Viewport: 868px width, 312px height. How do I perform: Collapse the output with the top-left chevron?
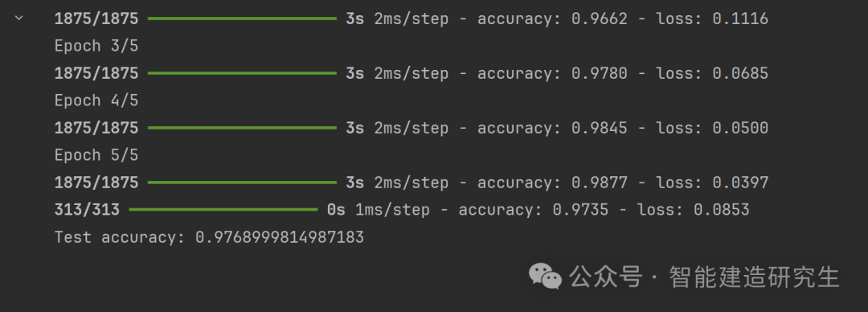tap(19, 18)
